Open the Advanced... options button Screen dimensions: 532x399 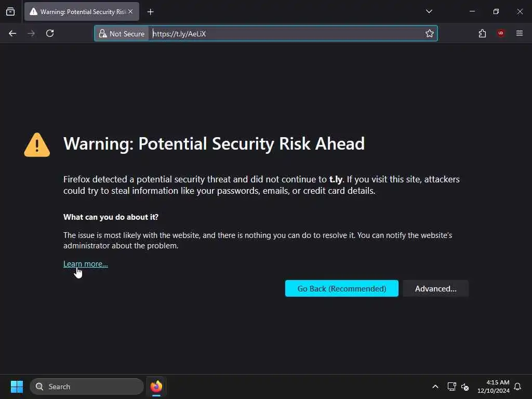pyautogui.click(x=436, y=288)
